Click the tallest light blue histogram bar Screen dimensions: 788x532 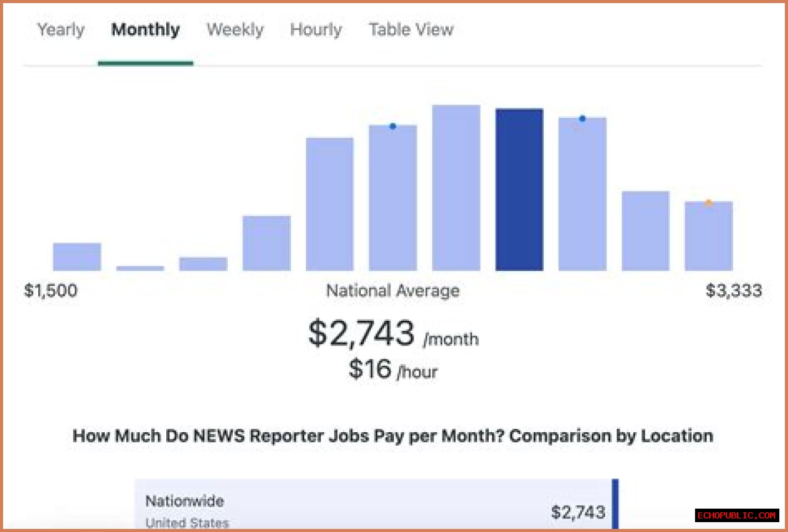click(456, 188)
